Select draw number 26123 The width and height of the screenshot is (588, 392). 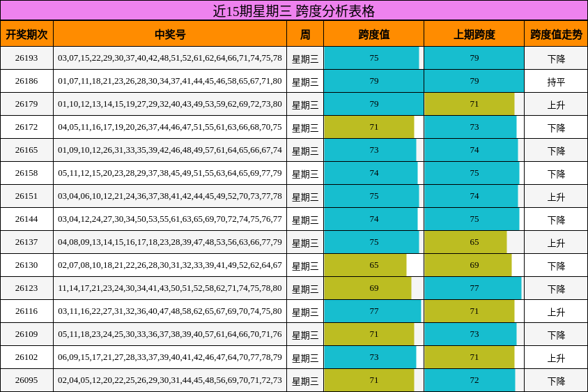point(26,288)
